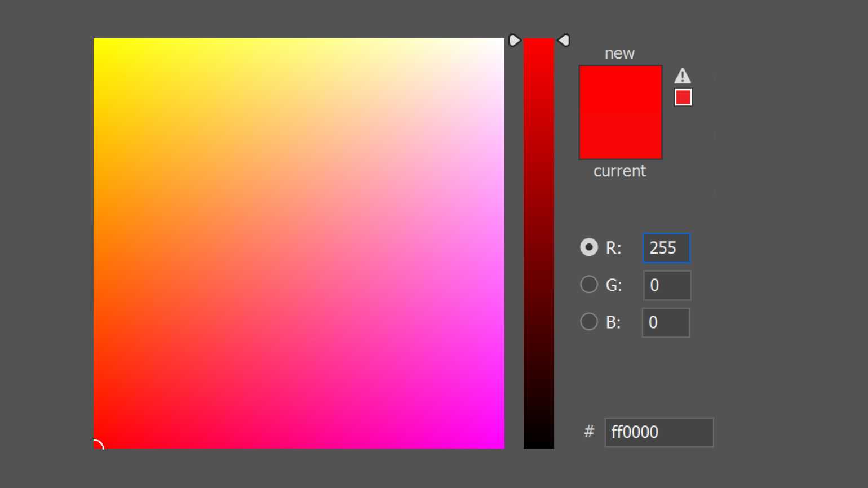The width and height of the screenshot is (868, 488).
Task: Focus the R value field showing 255
Action: tap(666, 248)
